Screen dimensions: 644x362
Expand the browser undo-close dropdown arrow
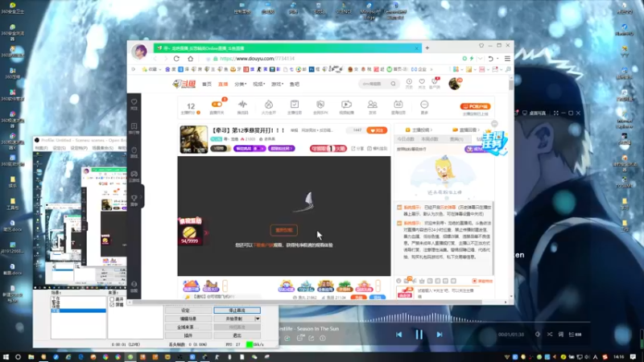[x=497, y=59]
